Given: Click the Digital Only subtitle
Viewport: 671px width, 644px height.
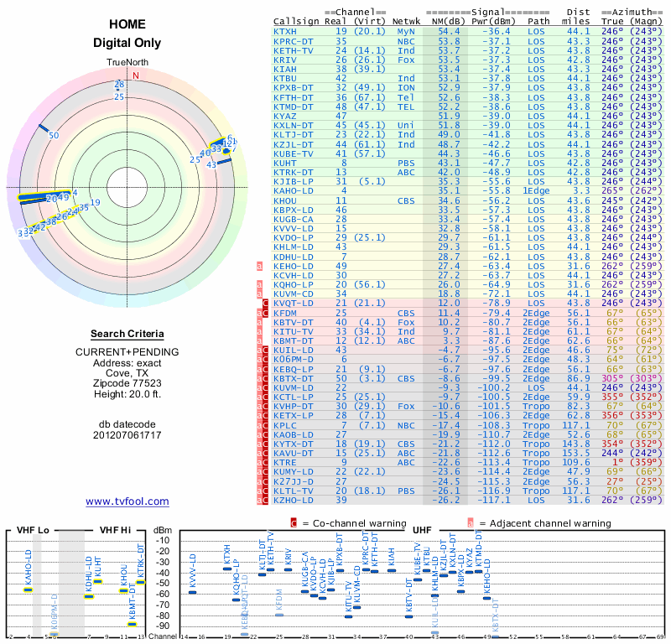Looking at the screenshot, I should [x=127, y=43].
